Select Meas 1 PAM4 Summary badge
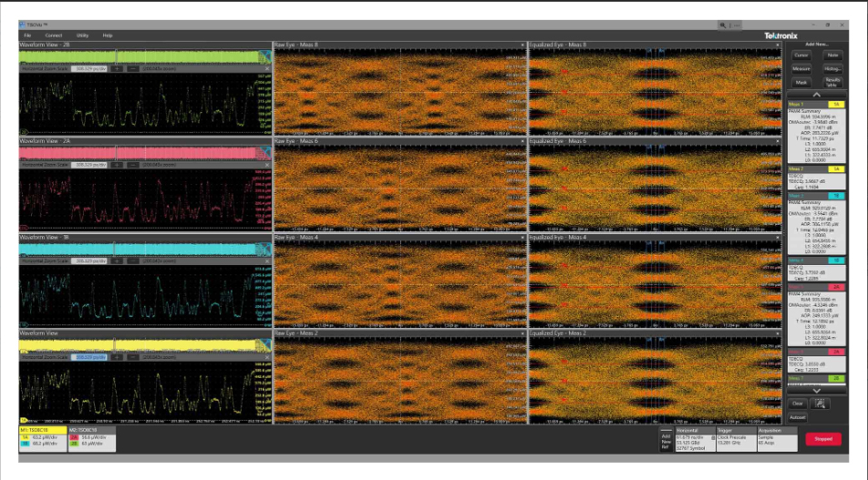868x480 pixels. pos(817,132)
